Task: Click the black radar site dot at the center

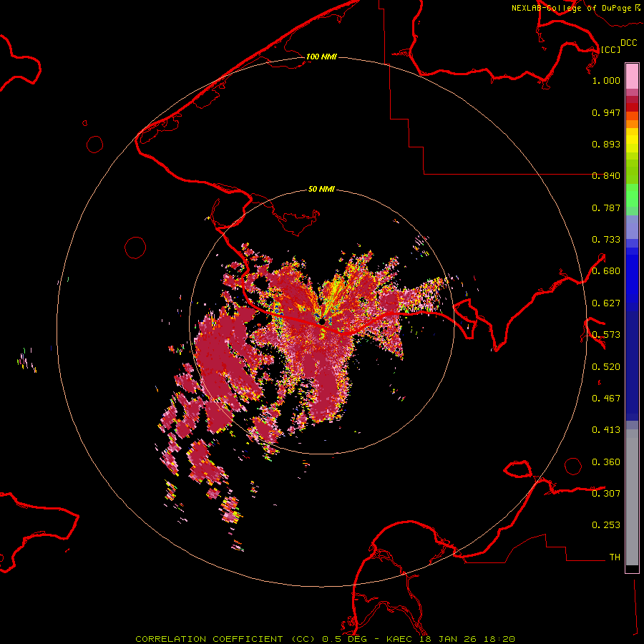Action: coord(323,321)
